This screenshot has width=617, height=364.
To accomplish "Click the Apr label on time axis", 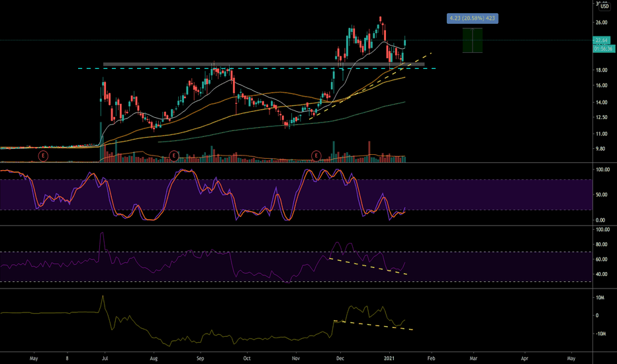I will point(524,358).
